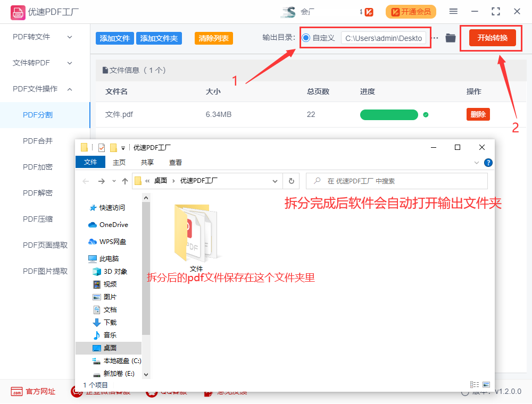Select 桌面 in the navigation pane
This screenshot has height=404, width=532.
tap(109, 348)
